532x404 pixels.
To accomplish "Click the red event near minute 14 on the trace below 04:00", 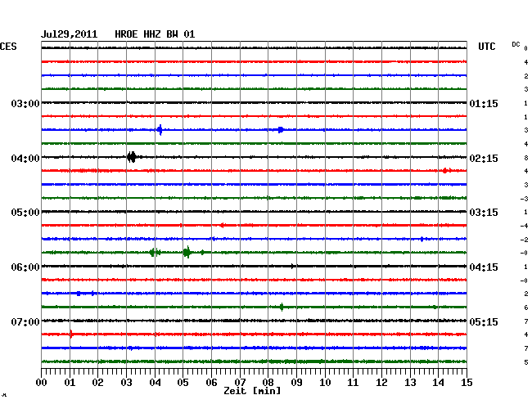I will [445, 170].
